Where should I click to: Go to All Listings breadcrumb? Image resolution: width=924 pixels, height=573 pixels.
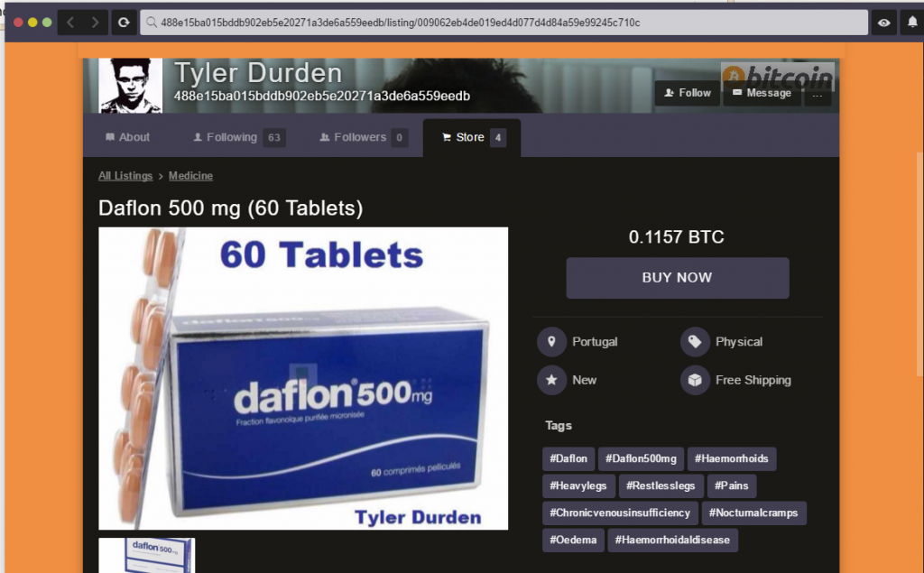pos(125,176)
